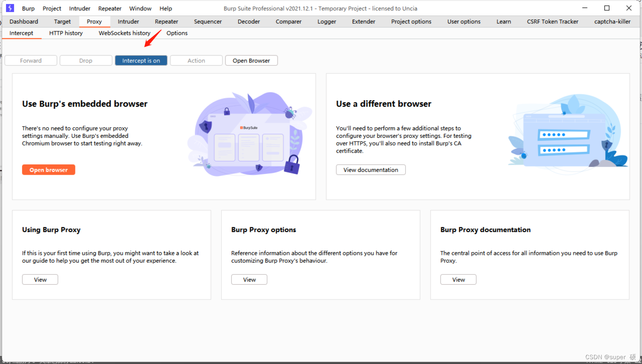Open the Decoder tab

249,22
